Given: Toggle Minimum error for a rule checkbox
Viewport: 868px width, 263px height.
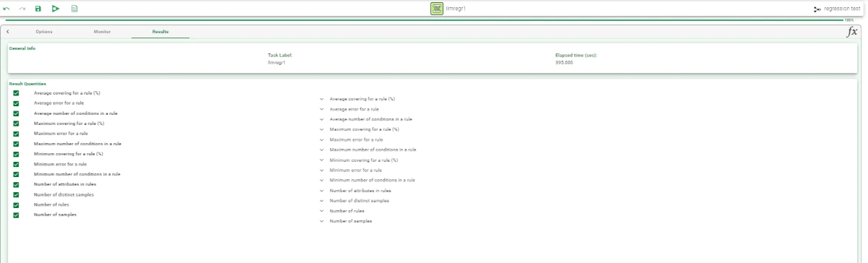Looking at the screenshot, I should (x=16, y=164).
